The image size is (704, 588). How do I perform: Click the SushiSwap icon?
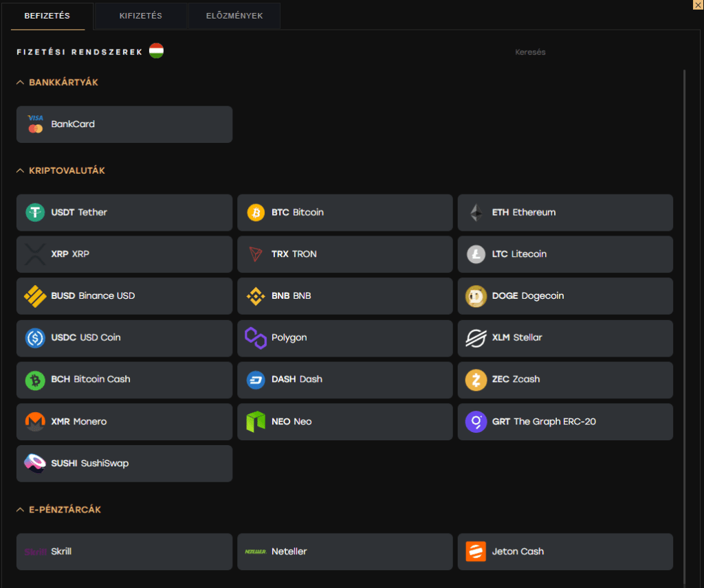[35, 463]
